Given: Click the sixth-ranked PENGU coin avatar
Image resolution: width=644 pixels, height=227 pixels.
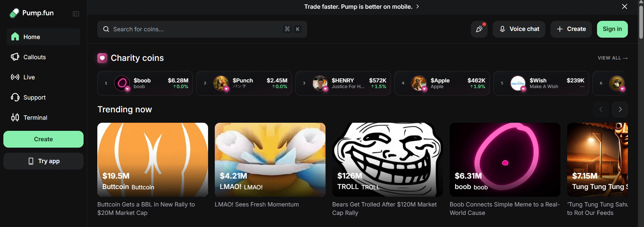Looking at the screenshot, I should pyautogui.click(x=617, y=83).
